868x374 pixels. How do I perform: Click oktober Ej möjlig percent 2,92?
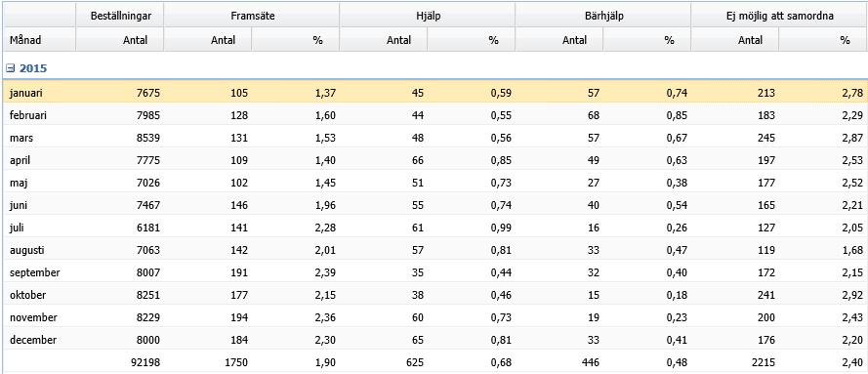click(853, 296)
